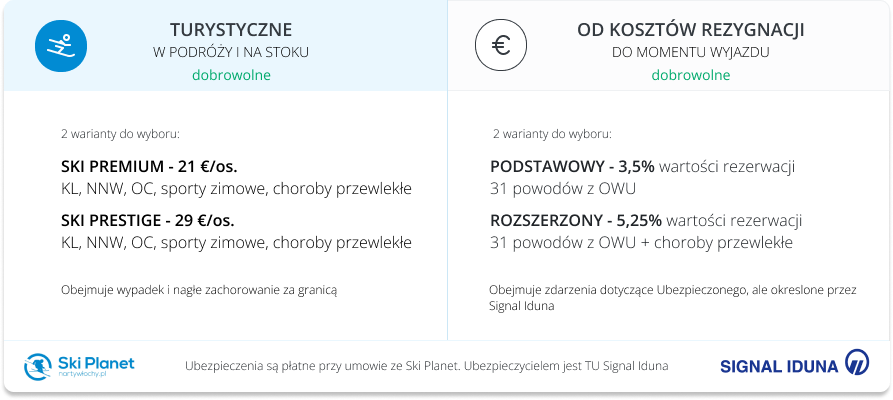Click the 31 powodów z OWU + choroby przewlekłe line
Screen dimensions: 893x400
tap(641, 243)
